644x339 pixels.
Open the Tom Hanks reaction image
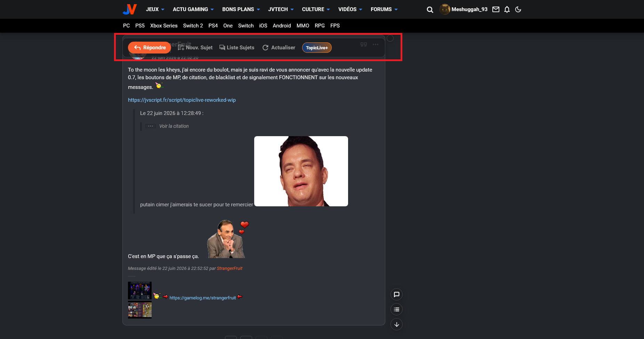pyautogui.click(x=301, y=171)
